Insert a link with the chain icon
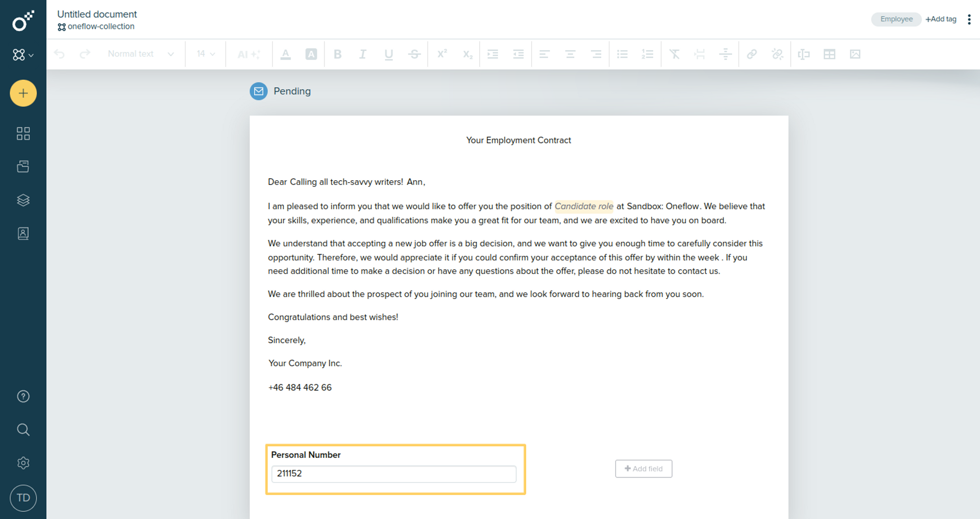The width and height of the screenshot is (980, 519). (x=752, y=54)
